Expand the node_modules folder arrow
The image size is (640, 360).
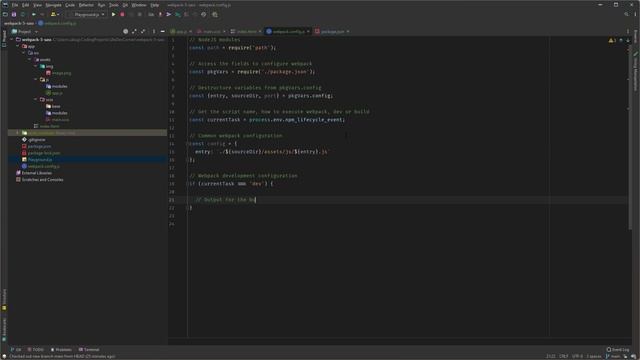pyautogui.click(x=18, y=133)
